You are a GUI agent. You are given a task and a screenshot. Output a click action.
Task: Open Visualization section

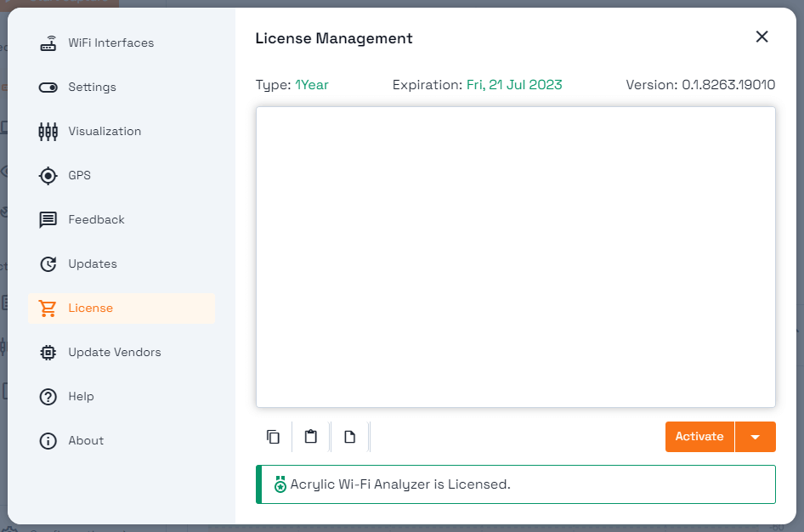pyautogui.click(x=122, y=132)
